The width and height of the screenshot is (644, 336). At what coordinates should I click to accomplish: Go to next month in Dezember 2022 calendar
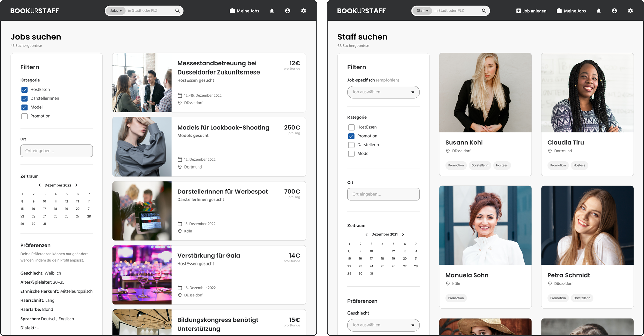coord(76,185)
